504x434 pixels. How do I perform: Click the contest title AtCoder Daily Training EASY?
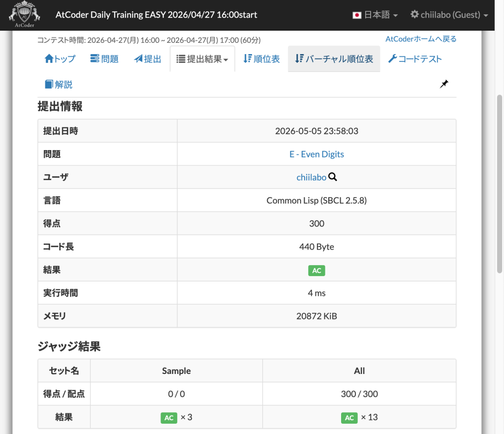[156, 15]
